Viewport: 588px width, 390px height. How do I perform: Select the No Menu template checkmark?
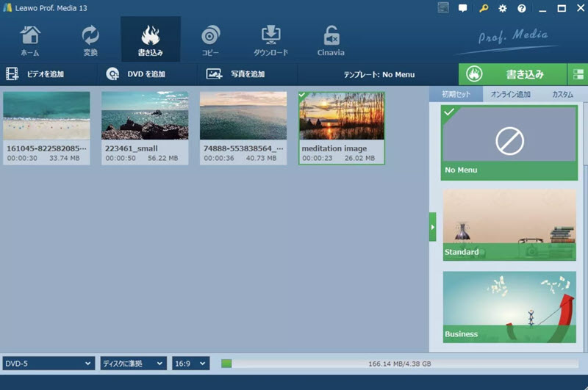tap(448, 112)
